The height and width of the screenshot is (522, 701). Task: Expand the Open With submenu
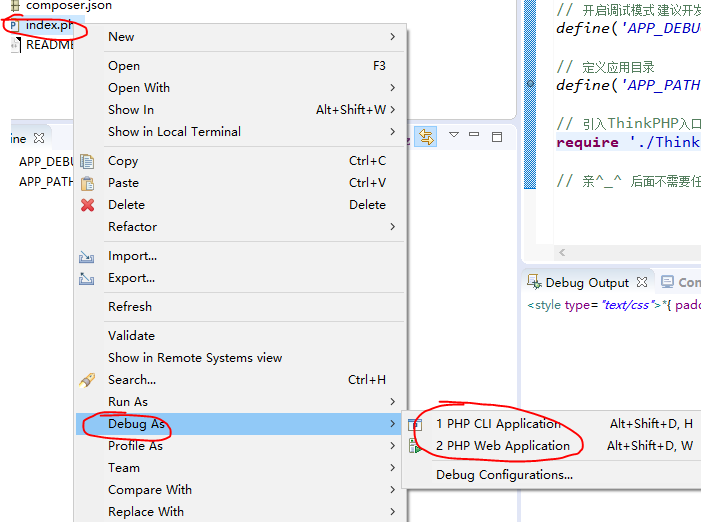(x=393, y=88)
